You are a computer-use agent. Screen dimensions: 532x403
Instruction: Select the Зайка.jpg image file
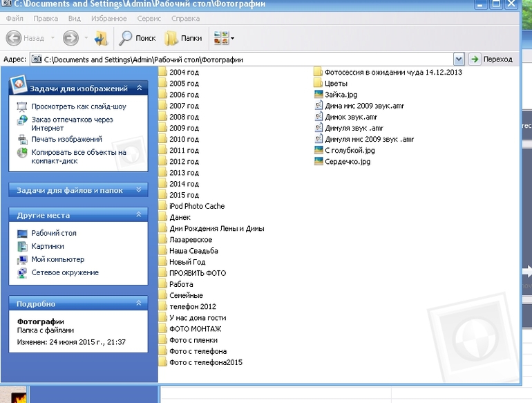(340, 94)
